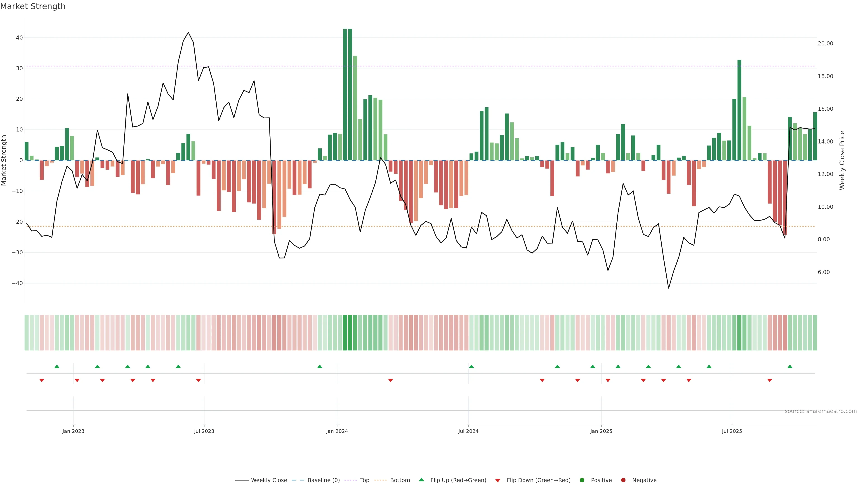Click the flip-up marker just before Jan 2024
This screenshot has height=488, width=868.
point(320,366)
